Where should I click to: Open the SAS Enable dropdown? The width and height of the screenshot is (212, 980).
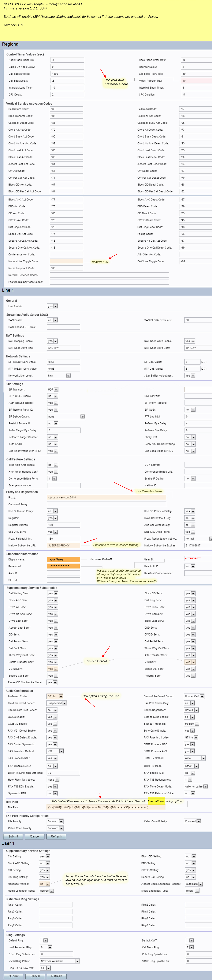(53, 320)
